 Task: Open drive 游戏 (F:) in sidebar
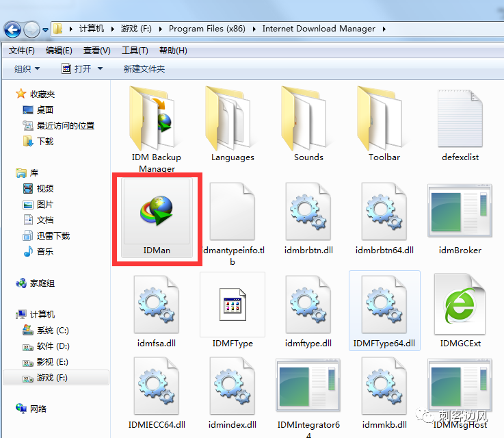[x=56, y=378]
